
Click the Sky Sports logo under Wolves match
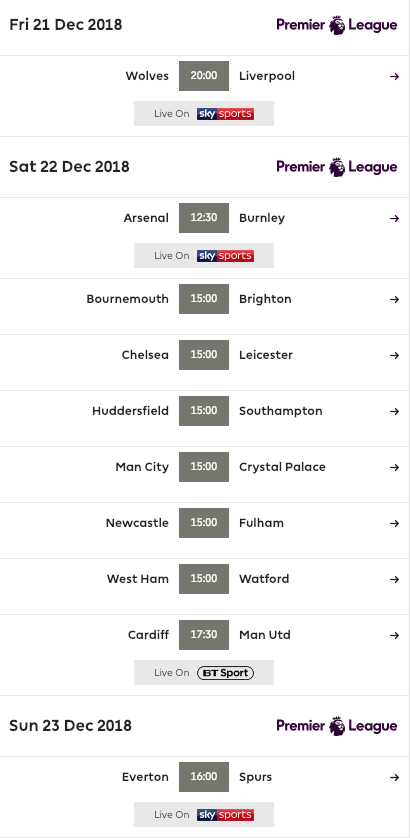pos(226,114)
